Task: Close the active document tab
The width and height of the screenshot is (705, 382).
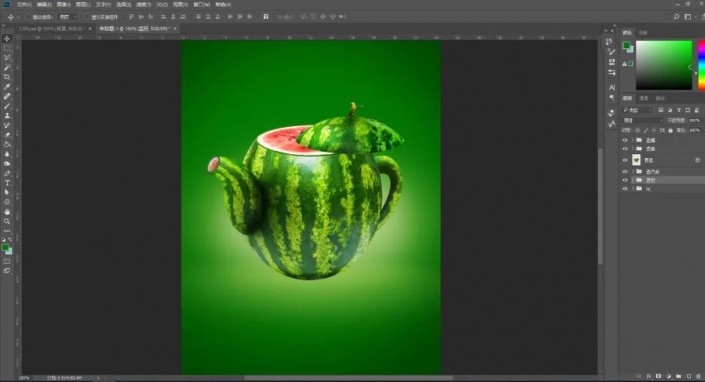Action: (175, 28)
